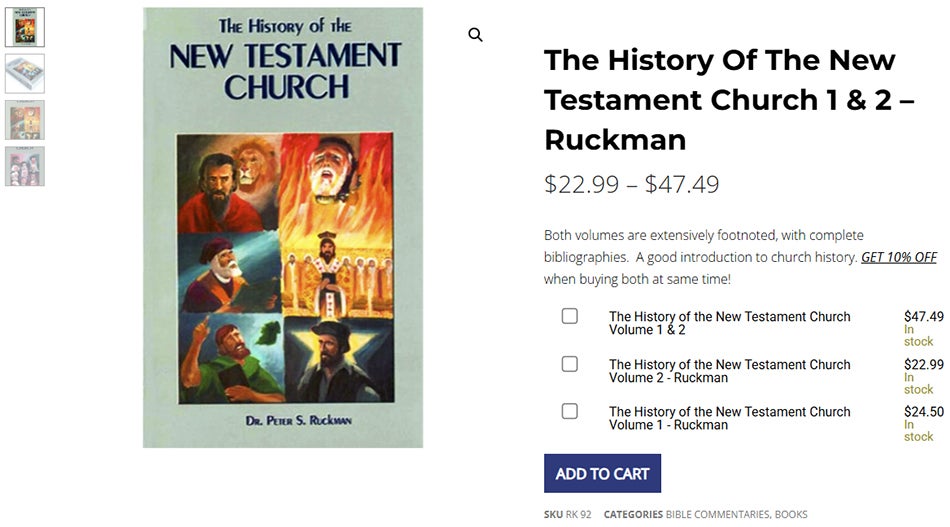Viewport: 950px width, 527px height.
Task: Check the Volume 1 & 2 checkbox
Action: coord(570,316)
